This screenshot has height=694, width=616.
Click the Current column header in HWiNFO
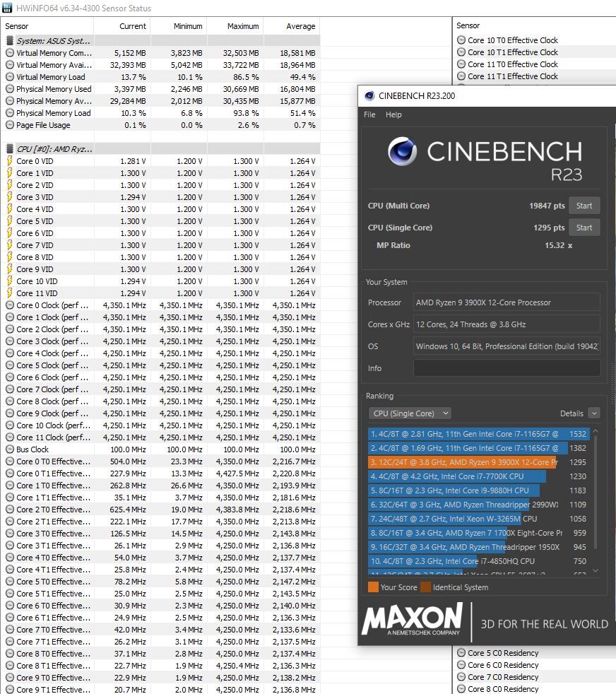(122, 26)
